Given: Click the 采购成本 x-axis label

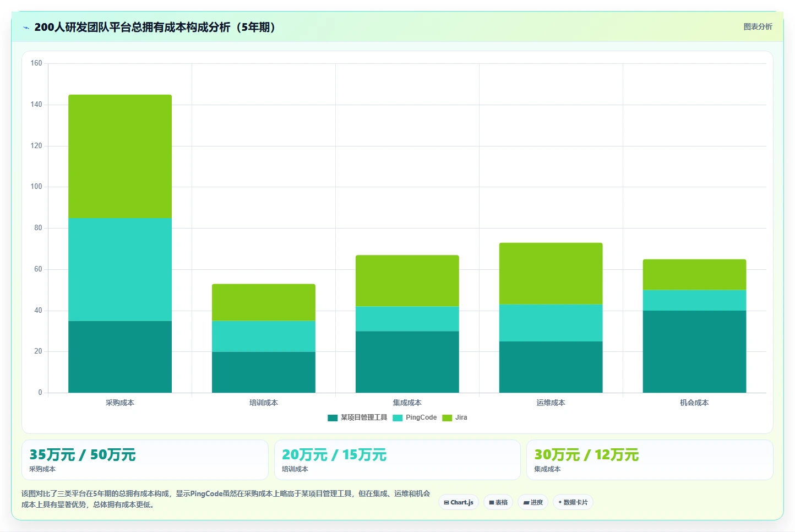Looking at the screenshot, I should coord(120,403).
